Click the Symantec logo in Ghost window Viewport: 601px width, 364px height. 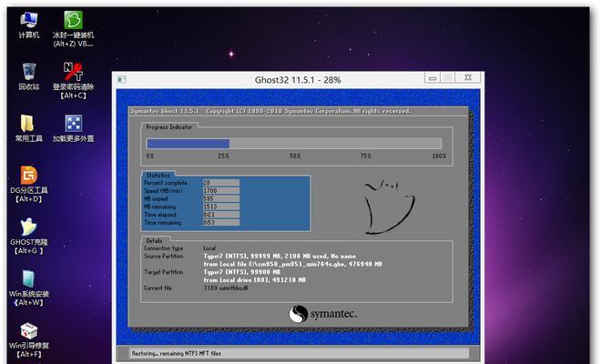[x=322, y=314]
